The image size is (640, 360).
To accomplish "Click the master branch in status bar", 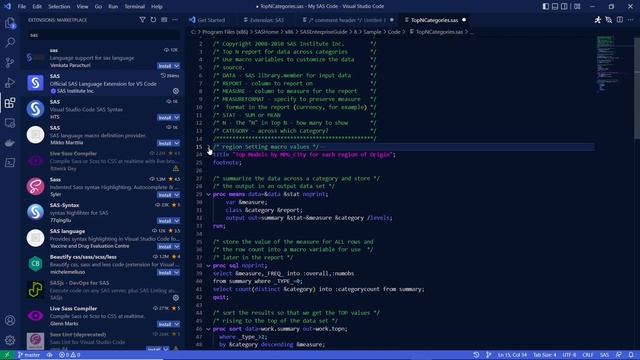I will click(x=29, y=355).
